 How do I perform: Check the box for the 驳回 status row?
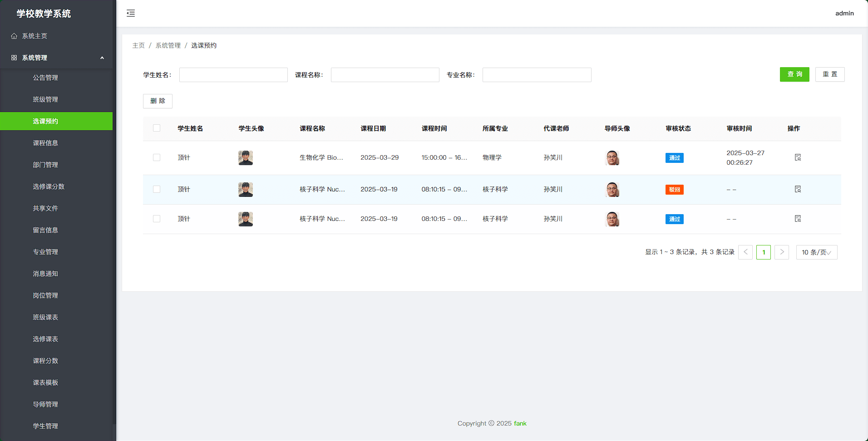[157, 189]
